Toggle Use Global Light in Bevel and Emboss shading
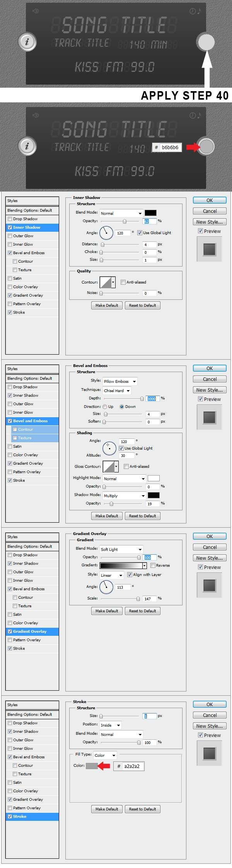This screenshot has height=868, width=232. click(x=121, y=448)
